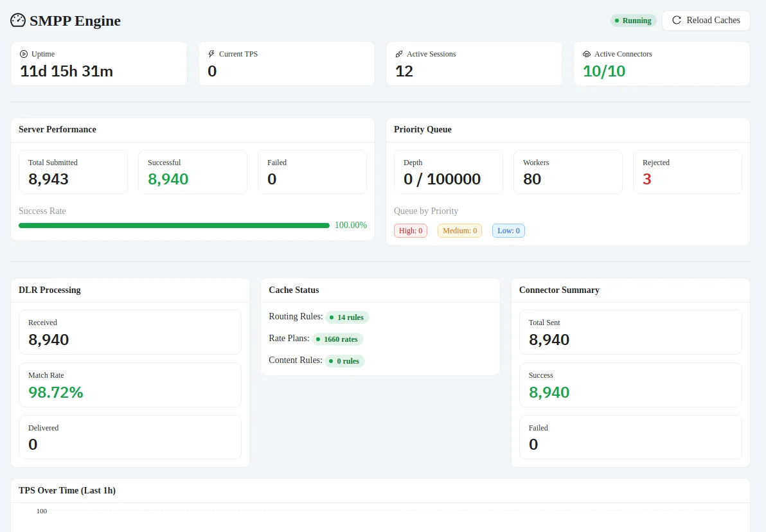Click the Current TPS value 0
Image resolution: width=766 pixels, height=532 pixels.
coord(212,71)
